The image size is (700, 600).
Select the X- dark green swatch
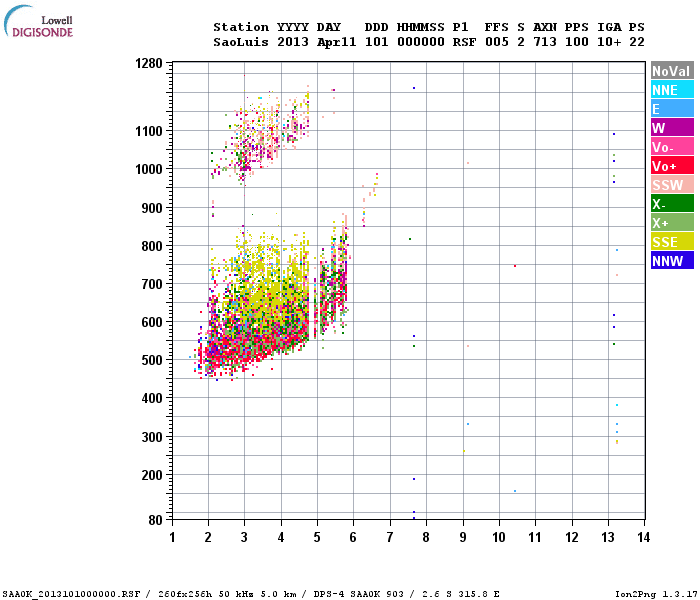[672, 204]
